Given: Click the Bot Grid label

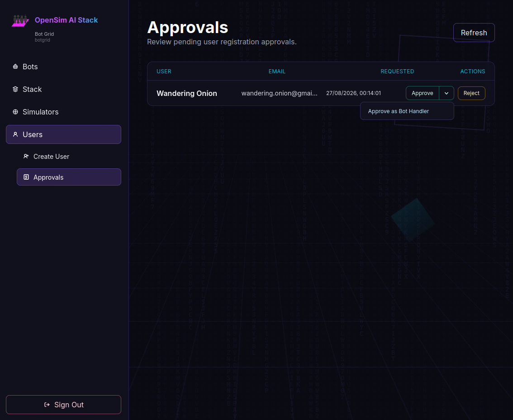Looking at the screenshot, I should tap(44, 34).
